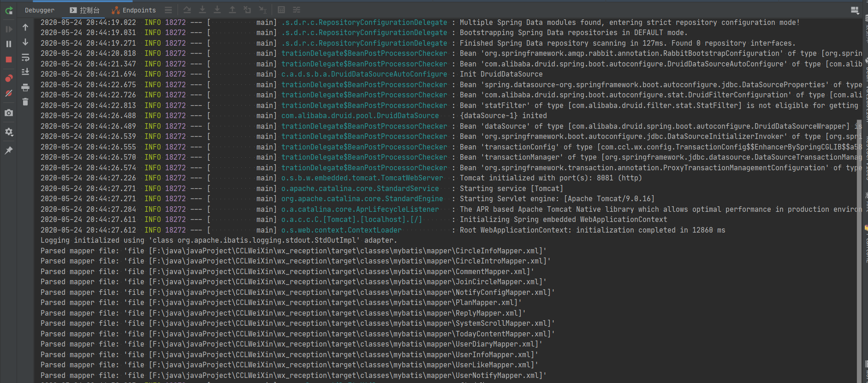Click the RepositoryConfigurationDelegate entry at 20:44:19.022
868x383 pixels.
coord(364,23)
